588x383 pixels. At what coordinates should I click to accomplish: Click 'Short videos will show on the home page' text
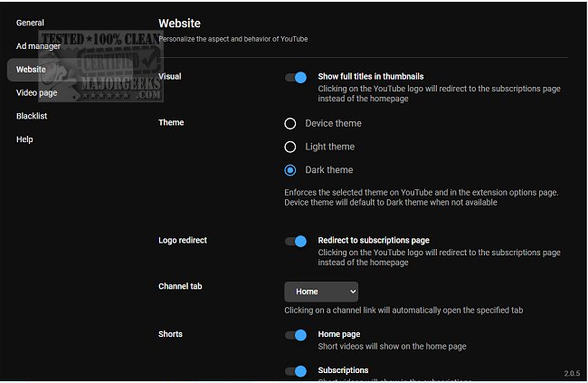tap(392, 346)
